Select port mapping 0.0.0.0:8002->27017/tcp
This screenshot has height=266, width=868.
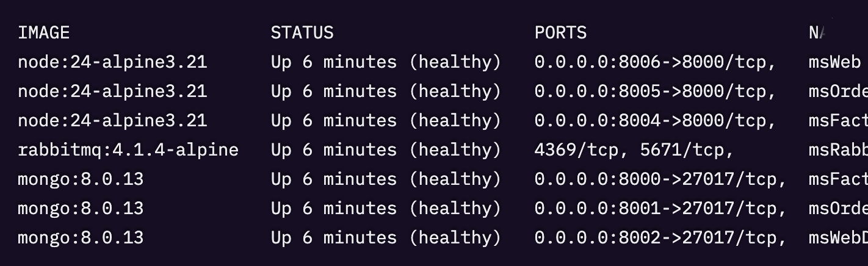coord(660,237)
